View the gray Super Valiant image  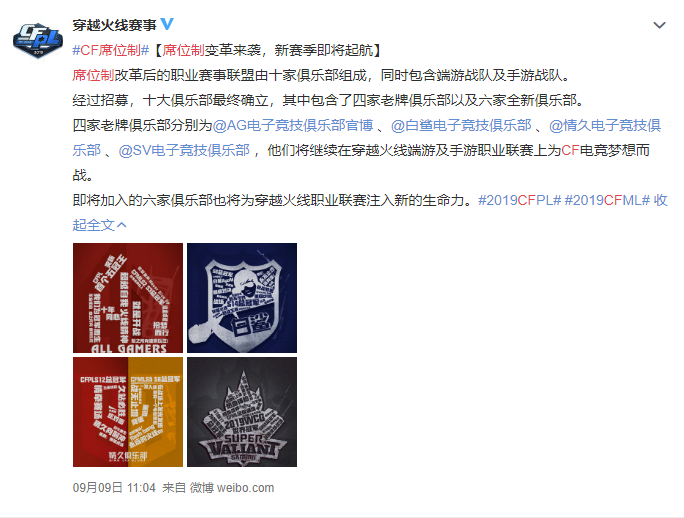pyautogui.click(x=242, y=412)
